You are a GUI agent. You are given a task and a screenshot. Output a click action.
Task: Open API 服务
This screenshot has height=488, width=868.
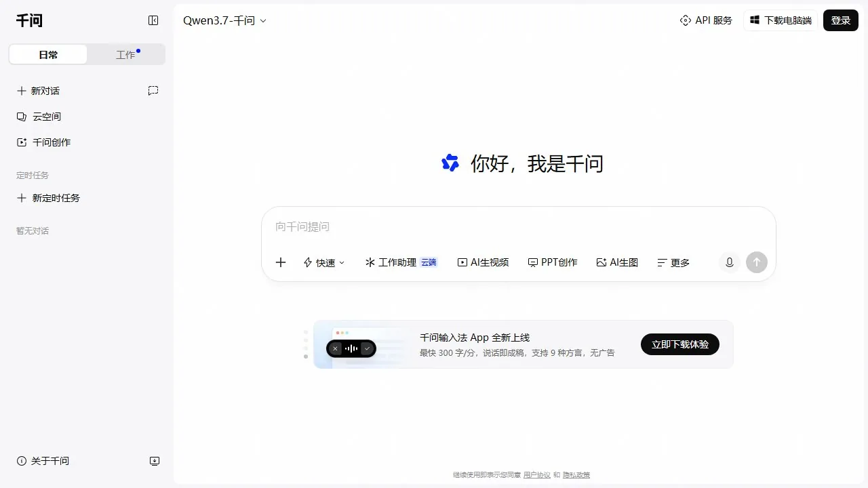tap(706, 20)
